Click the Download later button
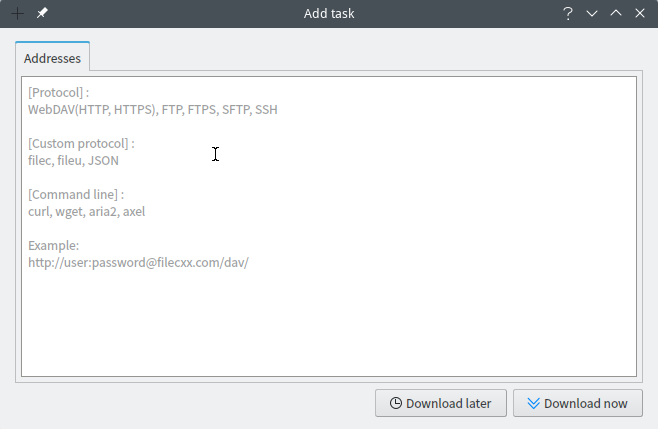Viewport: 658px width, 429px height. (441, 403)
